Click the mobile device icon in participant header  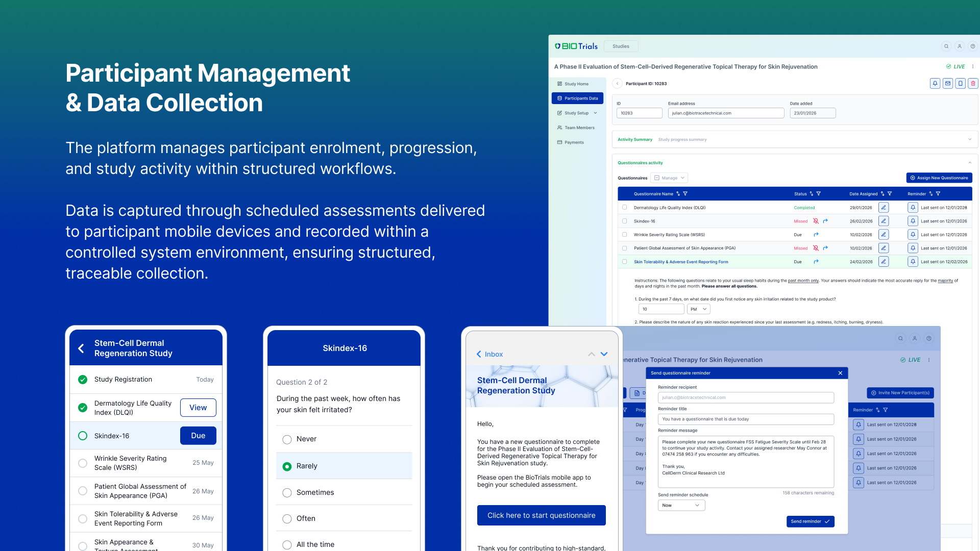tap(960, 83)
